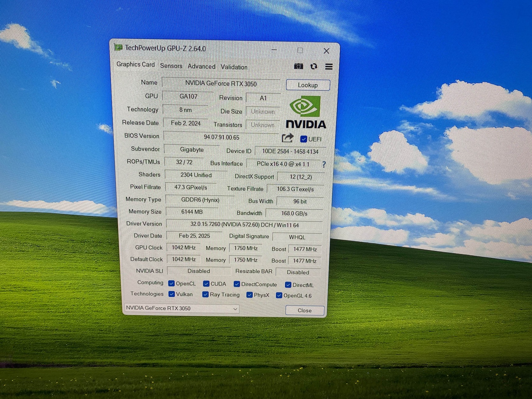Click the GPU Clock field 1042 MHz

point(184,248)
